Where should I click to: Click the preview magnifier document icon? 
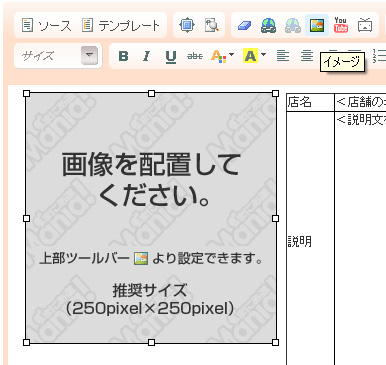(211, 25)
